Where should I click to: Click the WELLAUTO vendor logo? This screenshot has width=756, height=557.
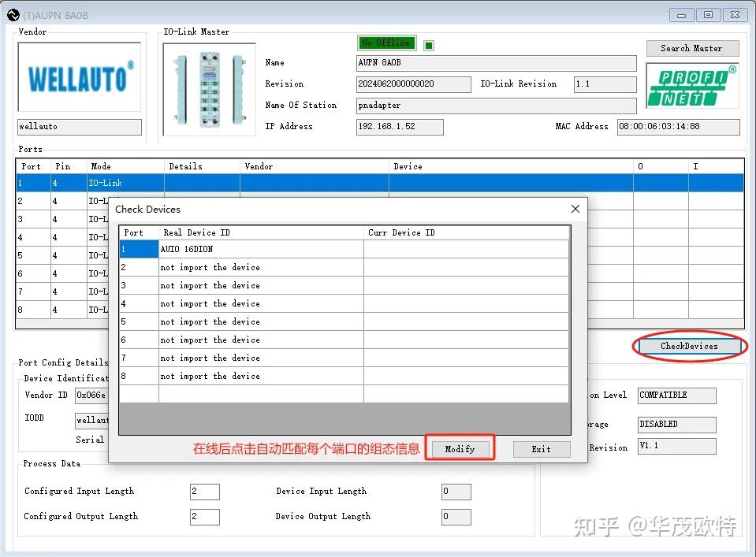click(80, 77)
